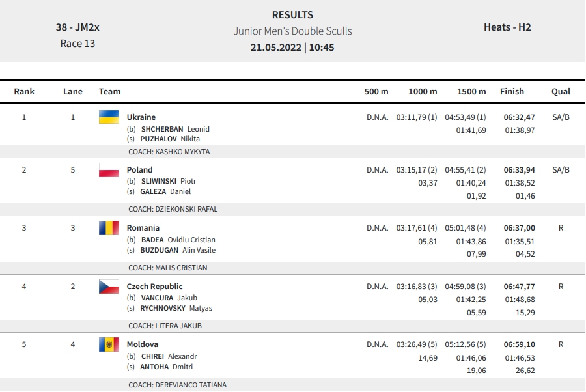Click the Moldova flag icon
Viewport: 586px width, 392px height.
[x=109, y=344]
